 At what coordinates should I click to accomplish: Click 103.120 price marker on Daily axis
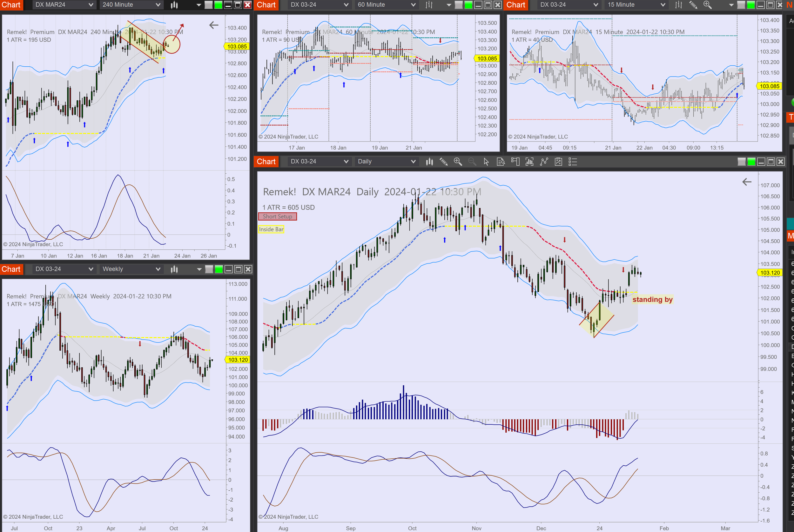(x=770, y=272)
